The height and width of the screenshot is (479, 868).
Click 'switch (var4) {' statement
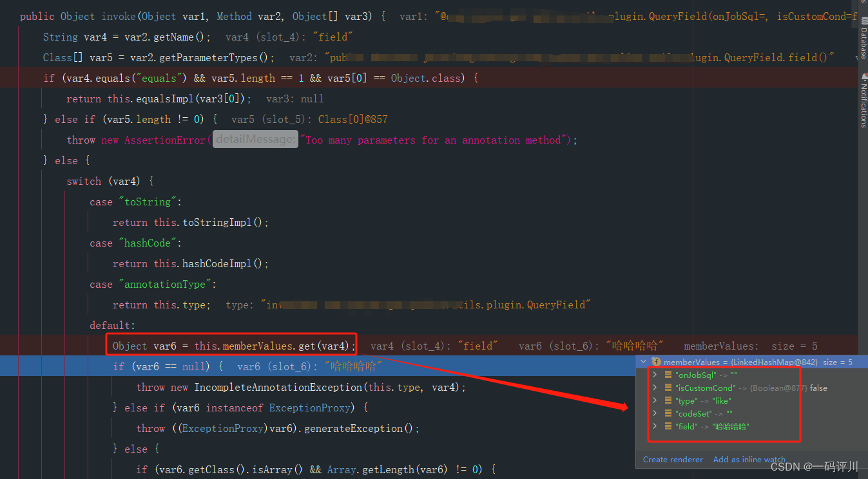(110, 181)
